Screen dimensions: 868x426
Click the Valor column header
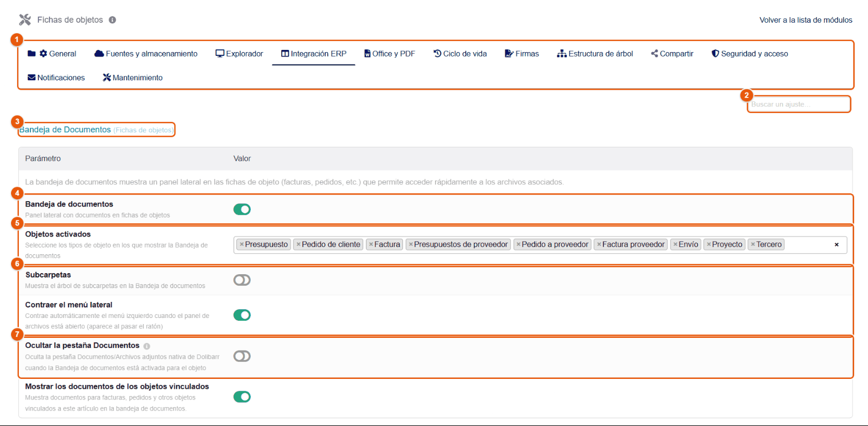[242, 158]
